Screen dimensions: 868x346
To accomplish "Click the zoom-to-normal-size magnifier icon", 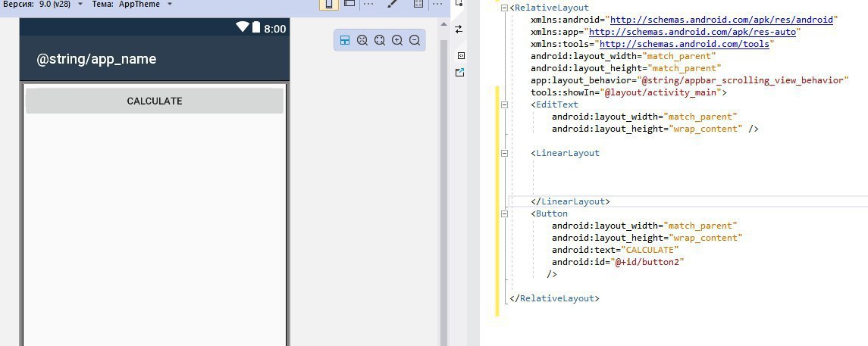I will 362,40.
